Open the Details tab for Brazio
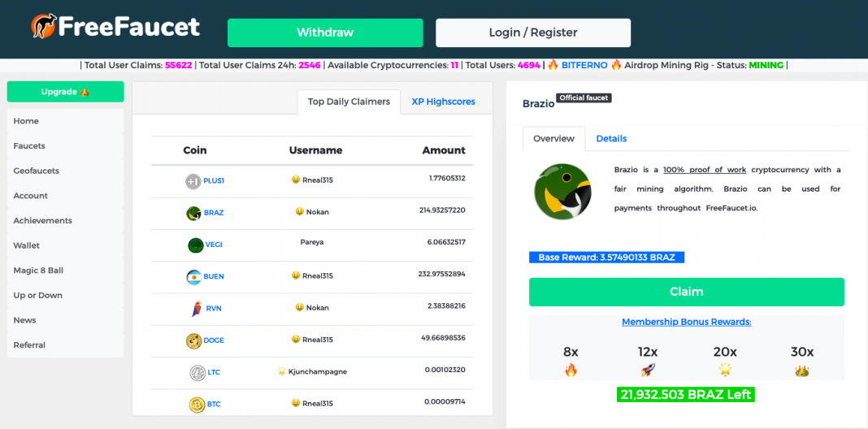Image resolution: width=868 pixels, height=429 pixels. coord(611,138)
